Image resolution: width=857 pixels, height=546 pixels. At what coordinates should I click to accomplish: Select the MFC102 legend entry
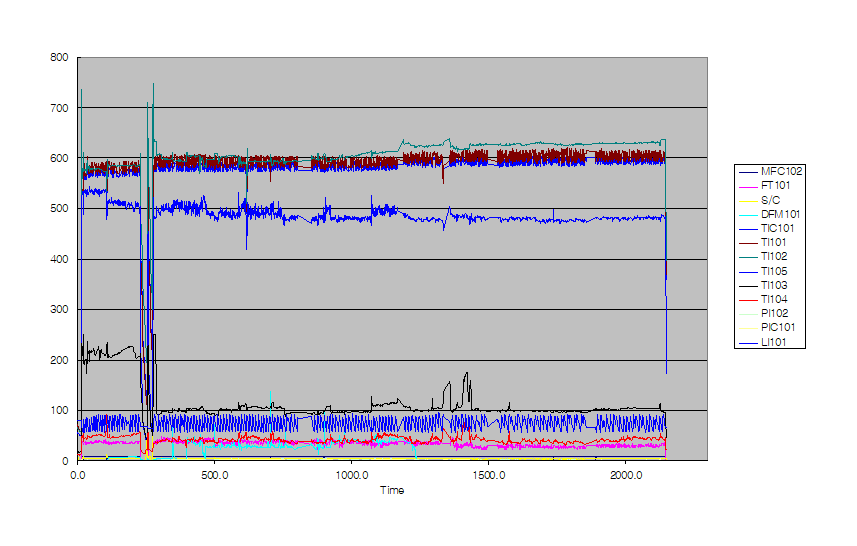(x=770, y=172)
